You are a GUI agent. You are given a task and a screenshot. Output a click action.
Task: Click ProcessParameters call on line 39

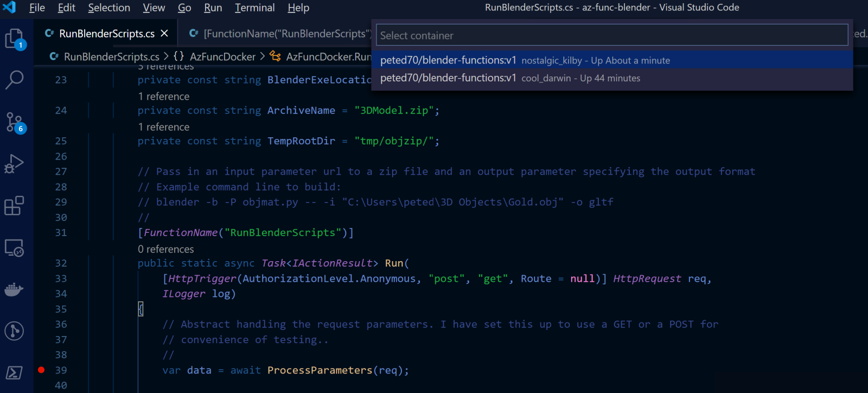(x=320, y=370)
